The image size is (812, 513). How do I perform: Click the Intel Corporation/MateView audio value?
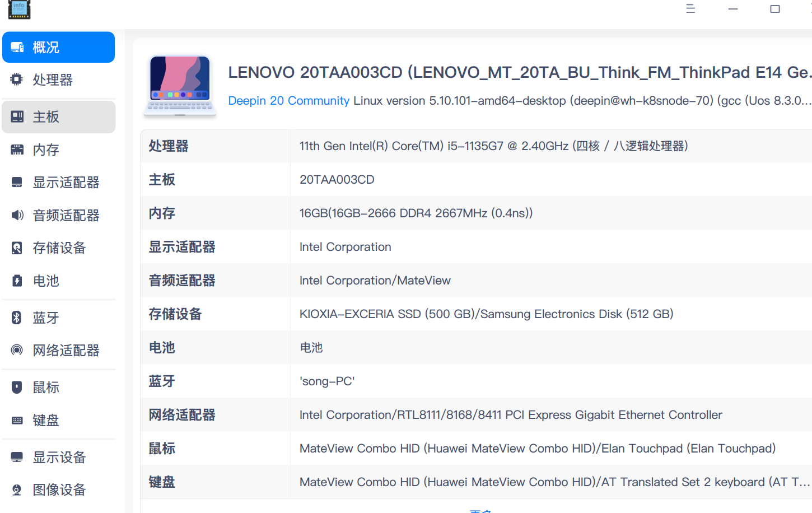coord(375,281)
